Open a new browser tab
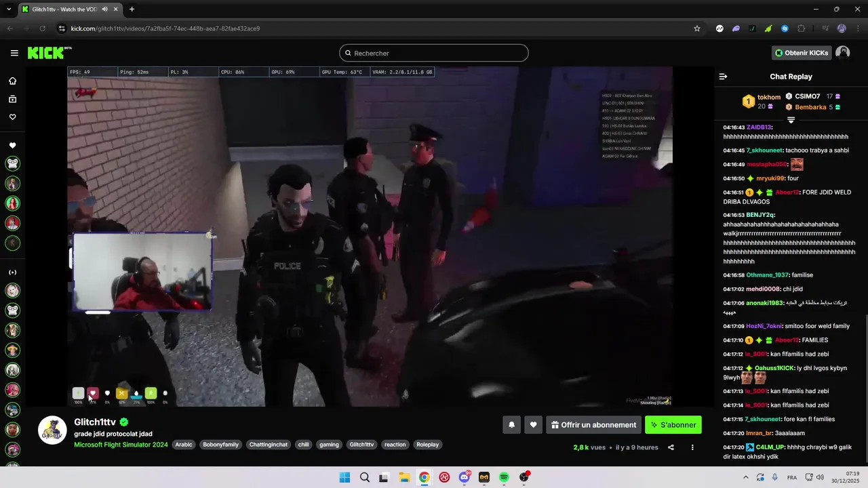 pyautogui.click(x=132, y=9)
